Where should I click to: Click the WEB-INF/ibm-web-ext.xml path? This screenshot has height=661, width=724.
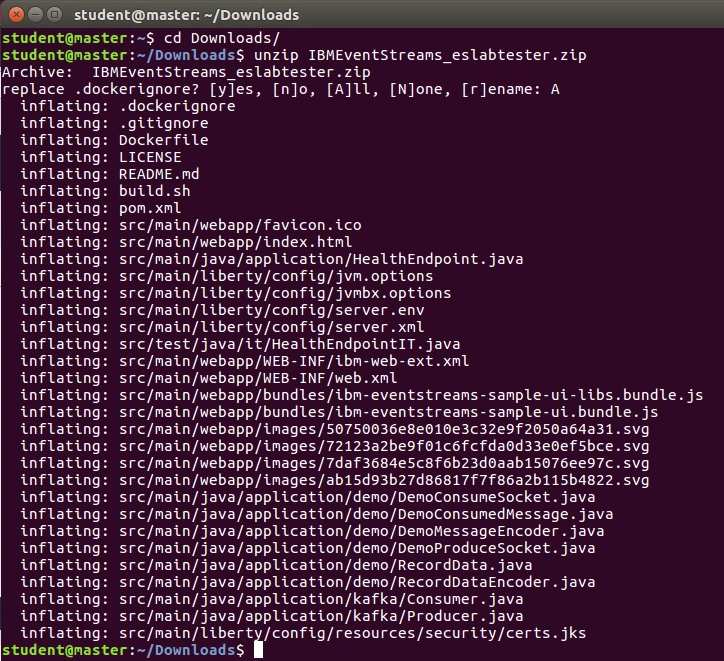tap(294, 361)
